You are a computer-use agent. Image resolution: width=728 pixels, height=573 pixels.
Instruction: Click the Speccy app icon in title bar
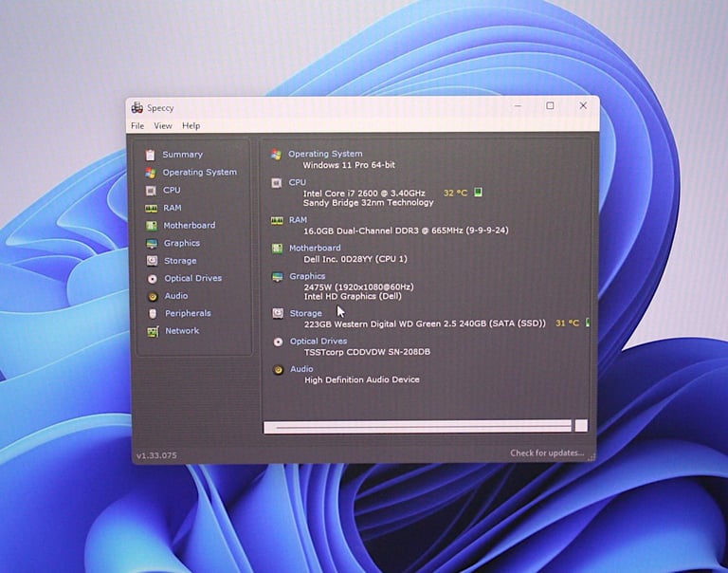(x=136, y=108)
